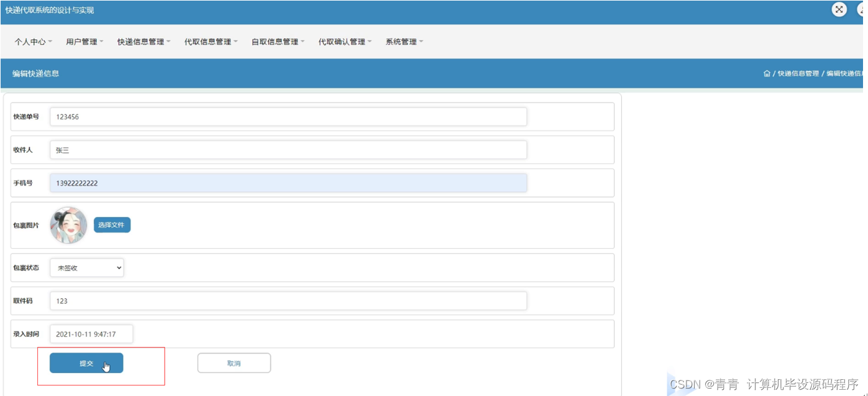Open the 包裹状态 dropdown showing 未签收
The height and width of the screenshot is (396, 868).
86,267
